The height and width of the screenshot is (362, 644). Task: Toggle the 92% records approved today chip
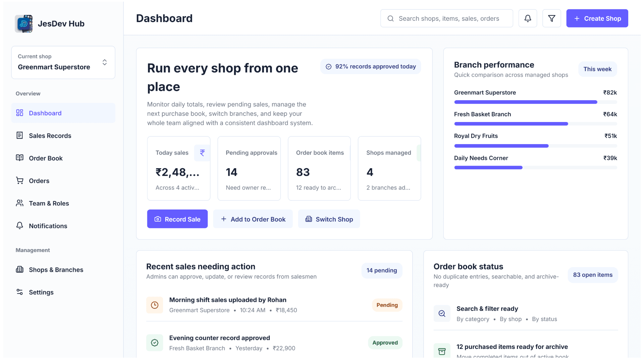(x=370, y=66)
